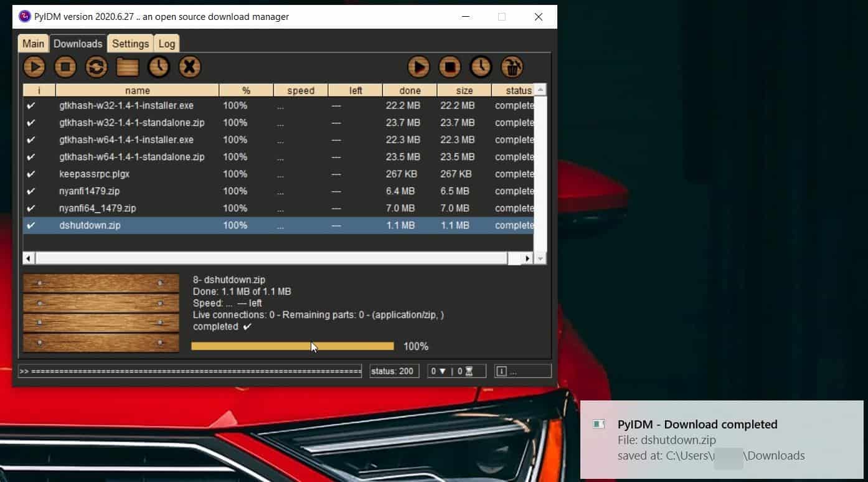Minimize the PyIDM window
Image resolution: width=868 pixels, height=482 pixels.
[x=465, y=17]
